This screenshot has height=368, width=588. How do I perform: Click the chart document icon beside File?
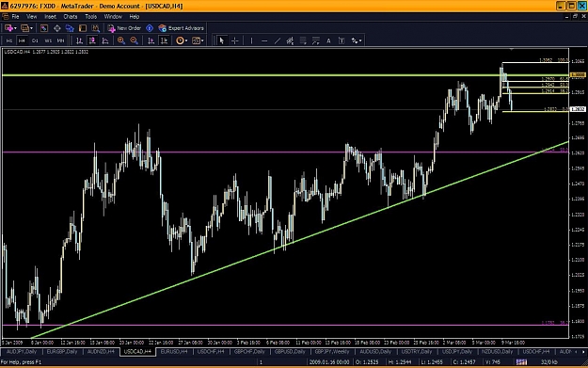coord(6,17)
